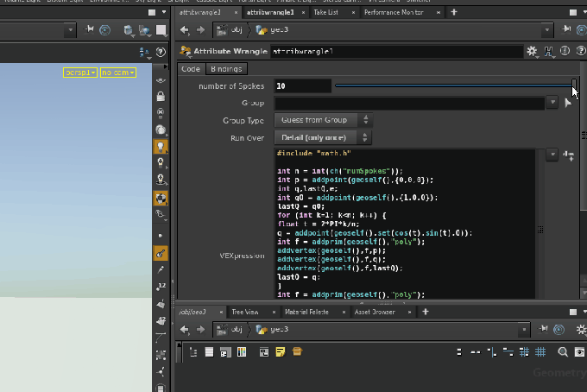This screenshot has width=587, height=392.
Task: Switch to the Performance Monitor tab
Action: tap(394, 13)
